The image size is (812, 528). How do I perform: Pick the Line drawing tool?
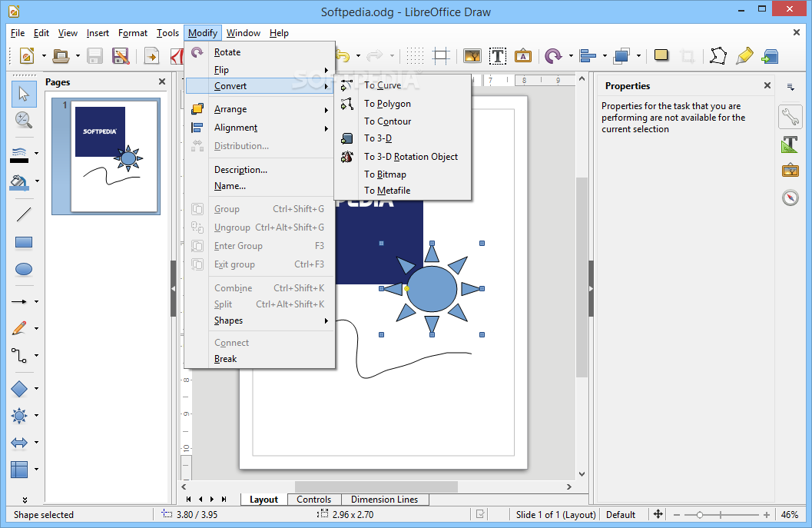coord(24,214)
